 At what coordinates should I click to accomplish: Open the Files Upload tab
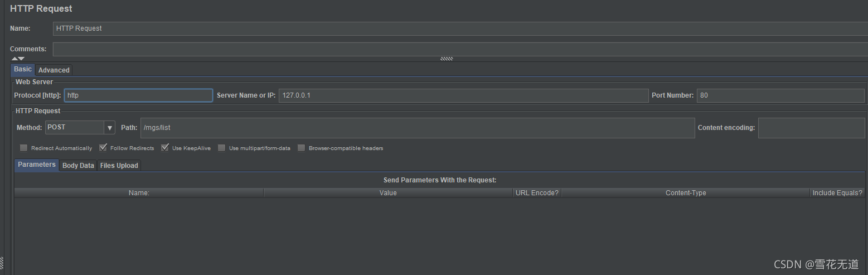tap(119, 166)
